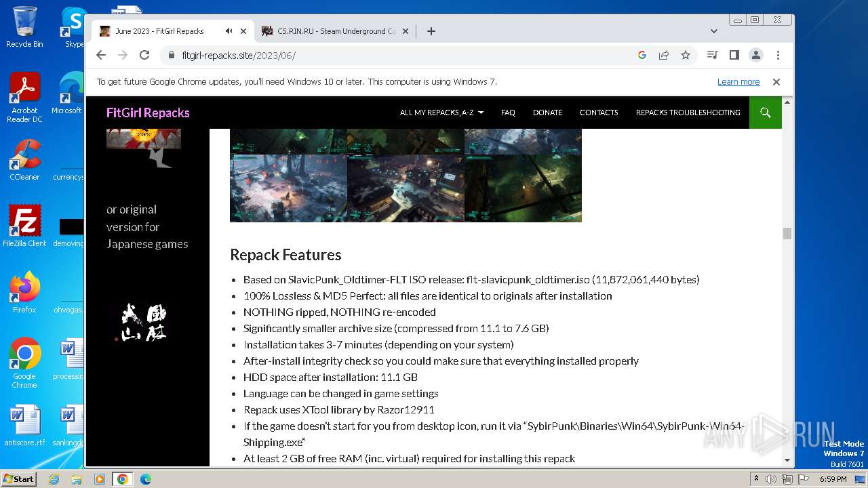The height and width of the screenshot is (488, 868).
Task: Open the Windows Start button
Action: coord(18,479)
